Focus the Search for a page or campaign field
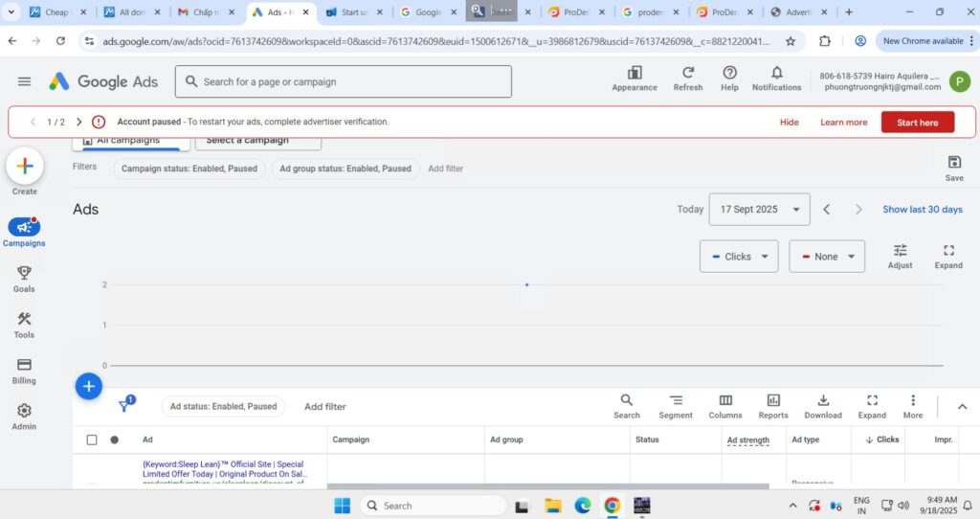 click(344, 82)
